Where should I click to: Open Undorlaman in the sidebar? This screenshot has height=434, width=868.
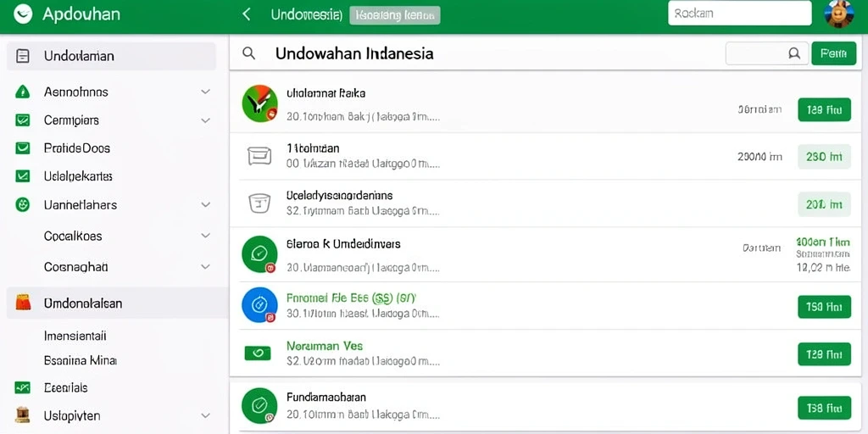click(x=111, y=56)
